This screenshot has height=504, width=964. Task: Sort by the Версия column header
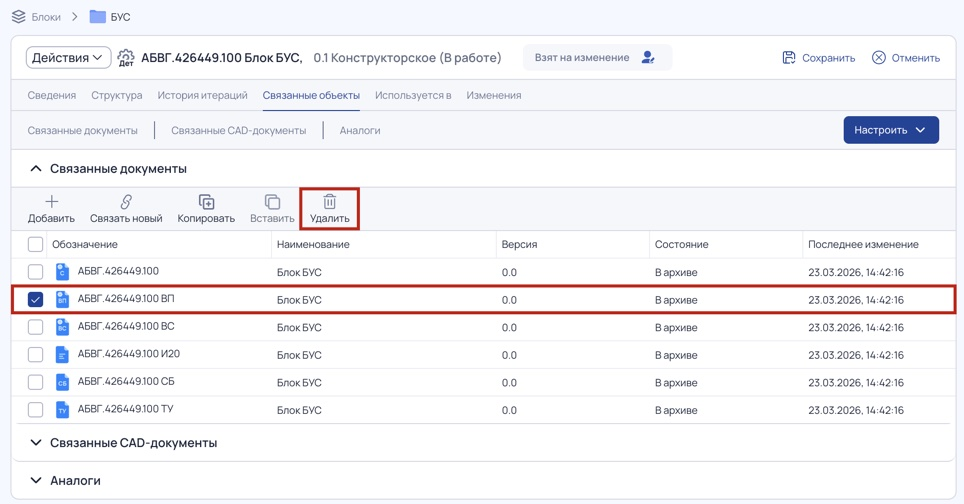(519, 244)
